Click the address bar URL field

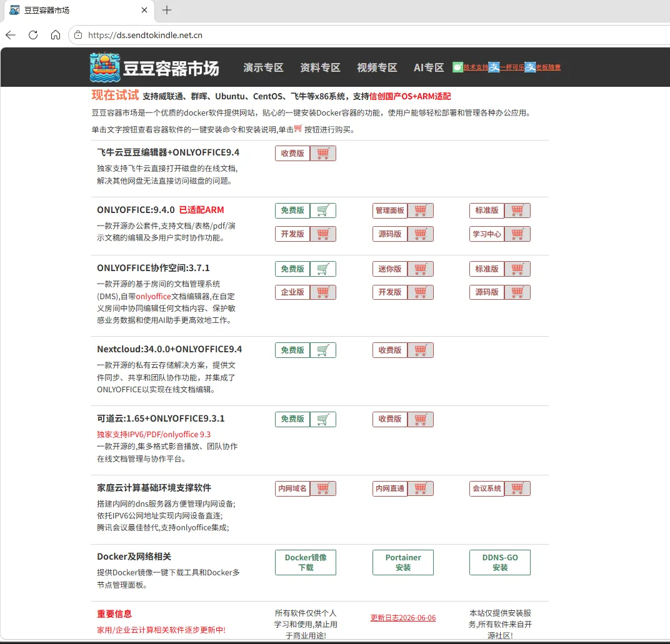369,35
